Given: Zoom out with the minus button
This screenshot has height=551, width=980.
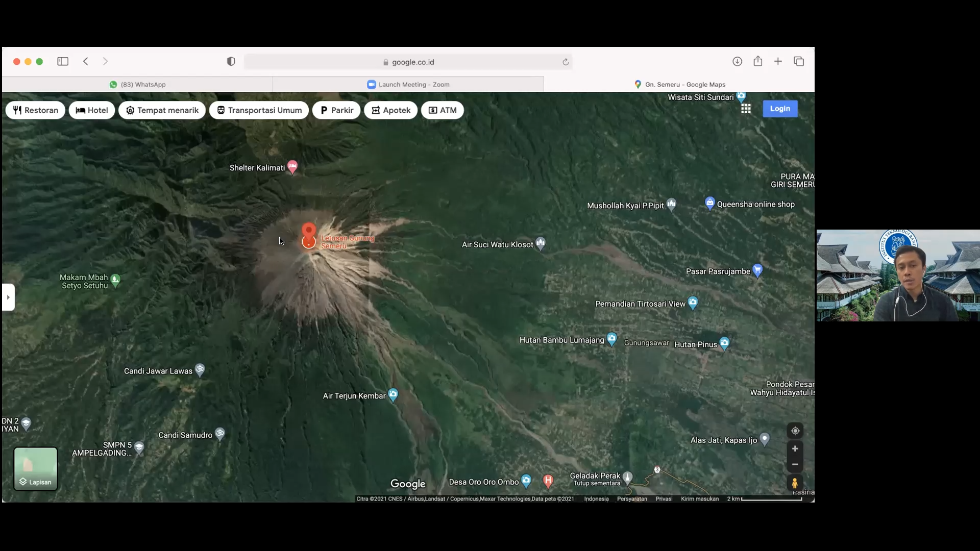Looking at the screenshot, I should (795, 465).
